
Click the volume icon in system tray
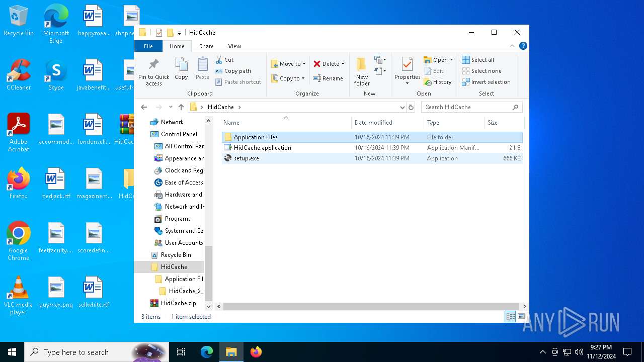(579, 352)
